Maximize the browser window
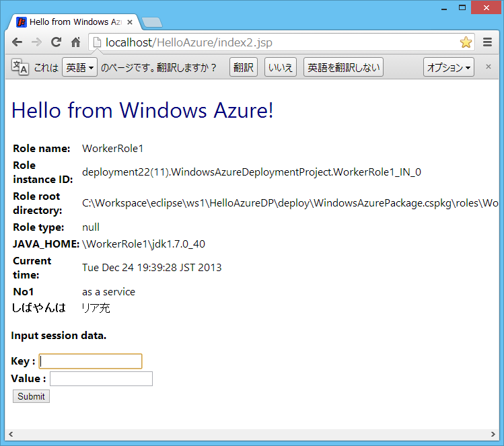 462,7
